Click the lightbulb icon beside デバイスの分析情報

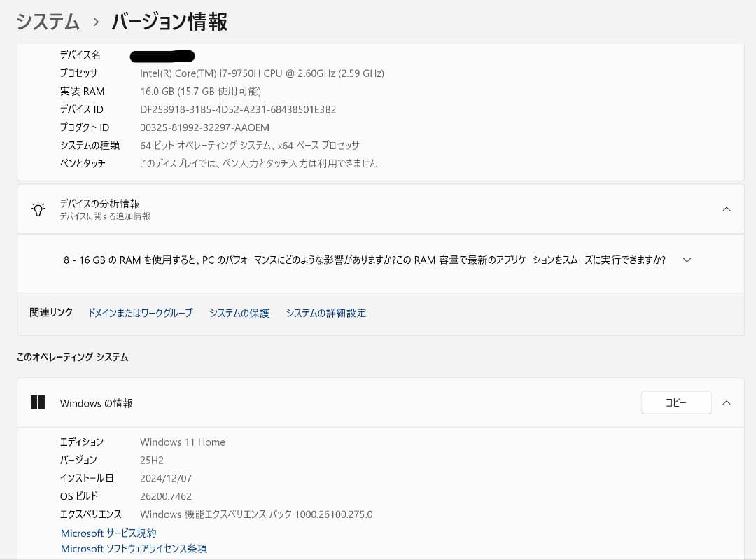tap(38, 209)
